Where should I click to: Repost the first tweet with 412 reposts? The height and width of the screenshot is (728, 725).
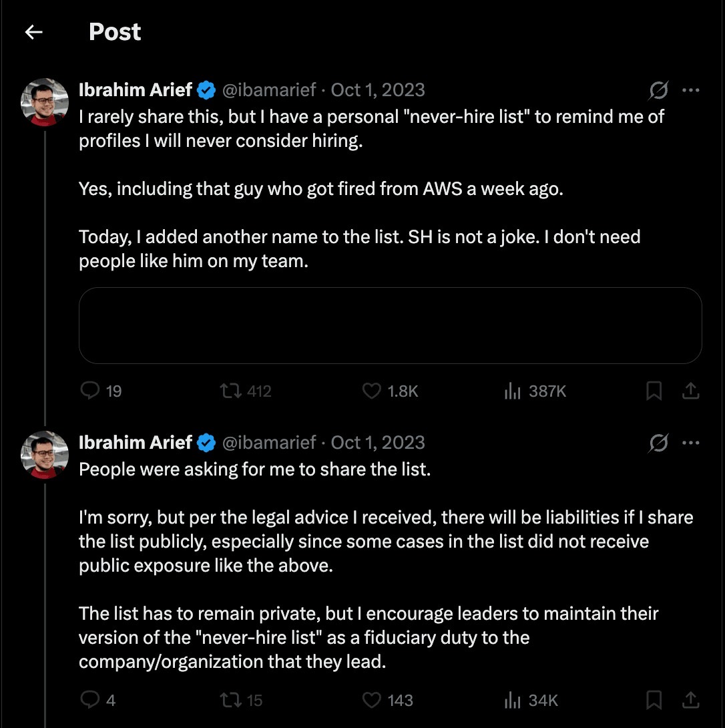click(246, 391)
